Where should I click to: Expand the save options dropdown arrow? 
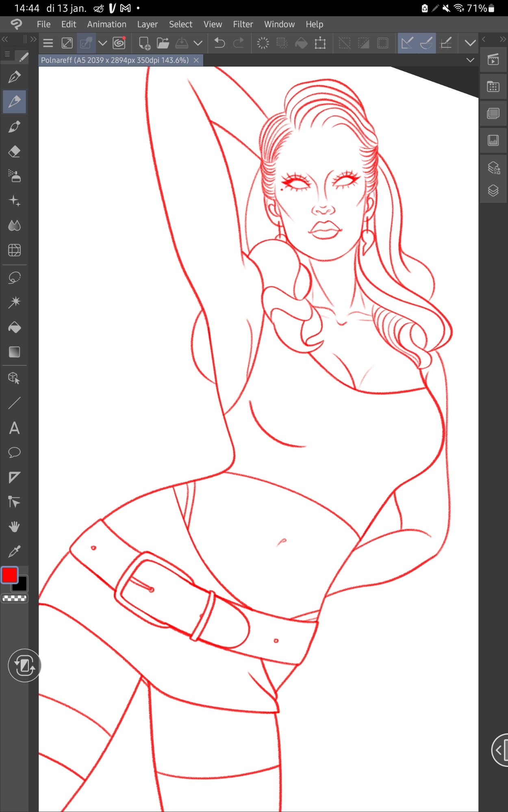pyautogui.click(x=198, y=43)
